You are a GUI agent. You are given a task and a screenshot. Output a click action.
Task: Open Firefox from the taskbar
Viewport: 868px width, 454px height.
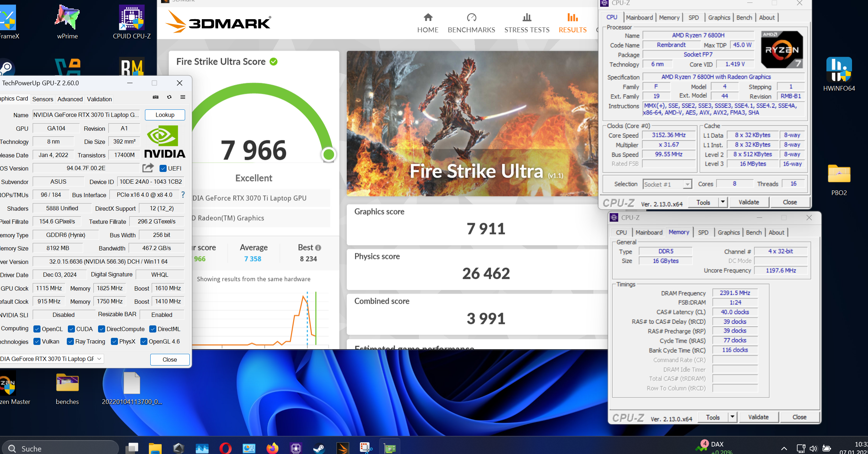pyautogui.click(x=273, y=448)
